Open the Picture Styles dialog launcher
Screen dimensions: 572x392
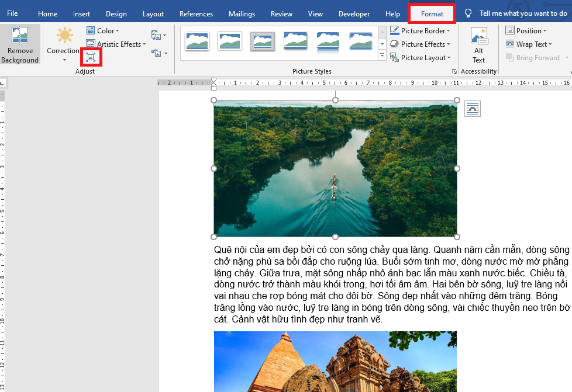pos(454,70)
